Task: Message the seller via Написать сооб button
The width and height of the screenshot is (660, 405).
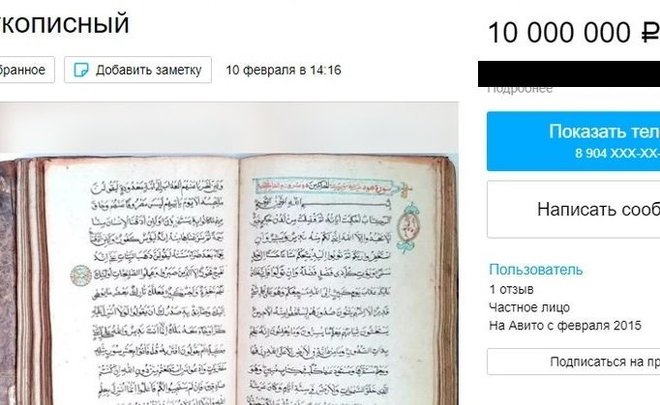Action: [x=573, y=210]
